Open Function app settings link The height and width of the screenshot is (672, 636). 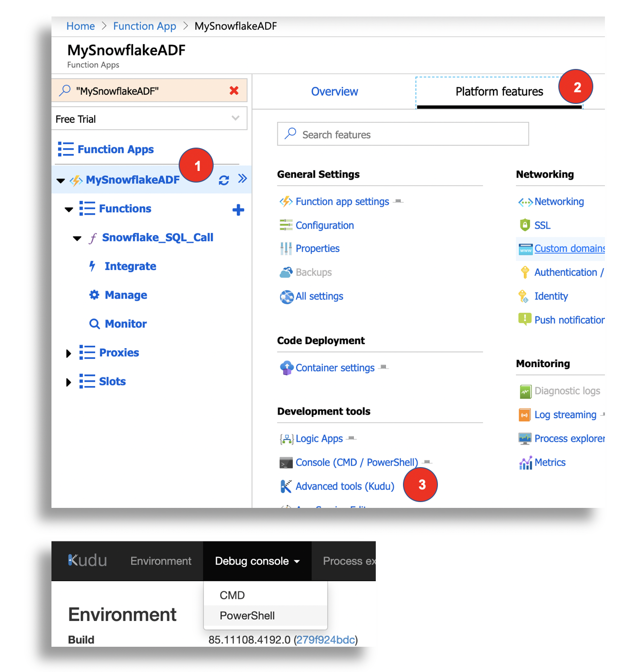342,202
